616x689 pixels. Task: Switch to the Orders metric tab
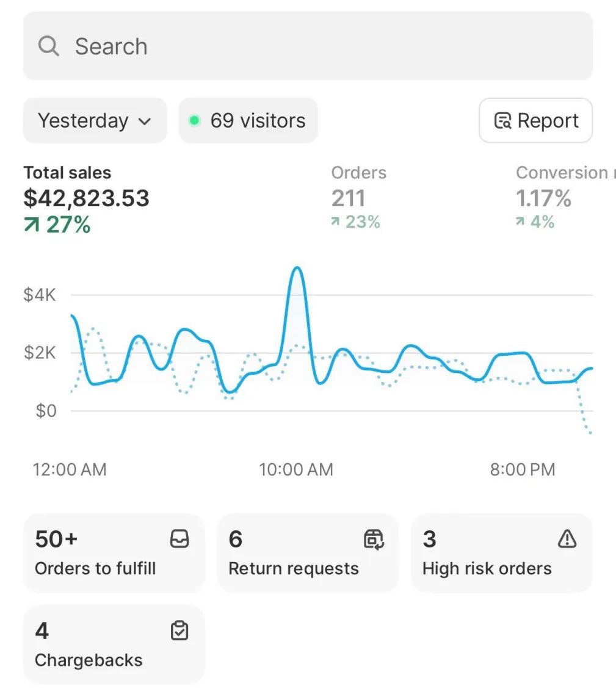(359, 197)
